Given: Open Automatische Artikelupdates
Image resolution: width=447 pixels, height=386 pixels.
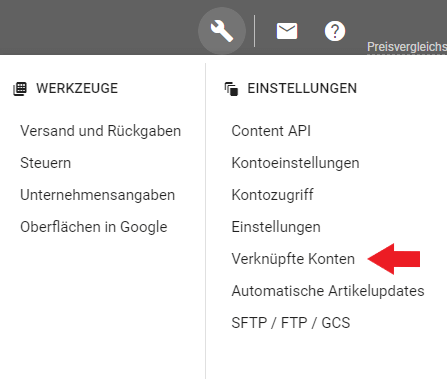Looking at the screenshot, I should pos(328,291).
